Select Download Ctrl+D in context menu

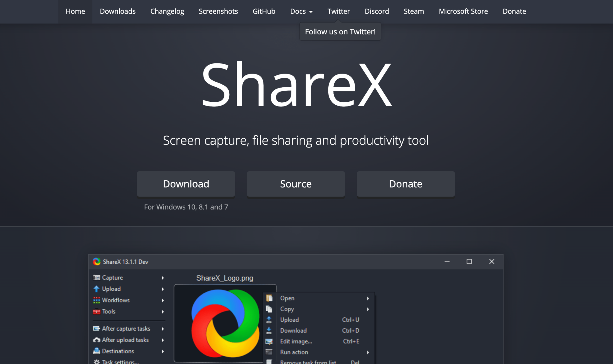click(293, 331)
